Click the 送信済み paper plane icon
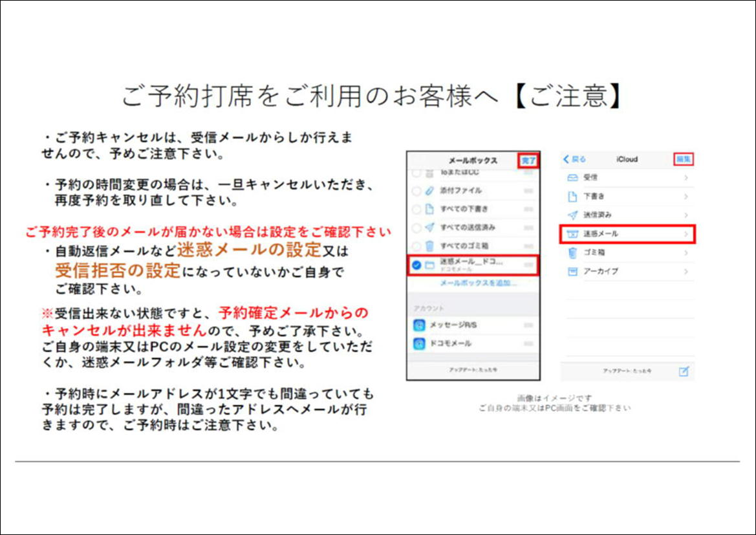 (572, 215)
